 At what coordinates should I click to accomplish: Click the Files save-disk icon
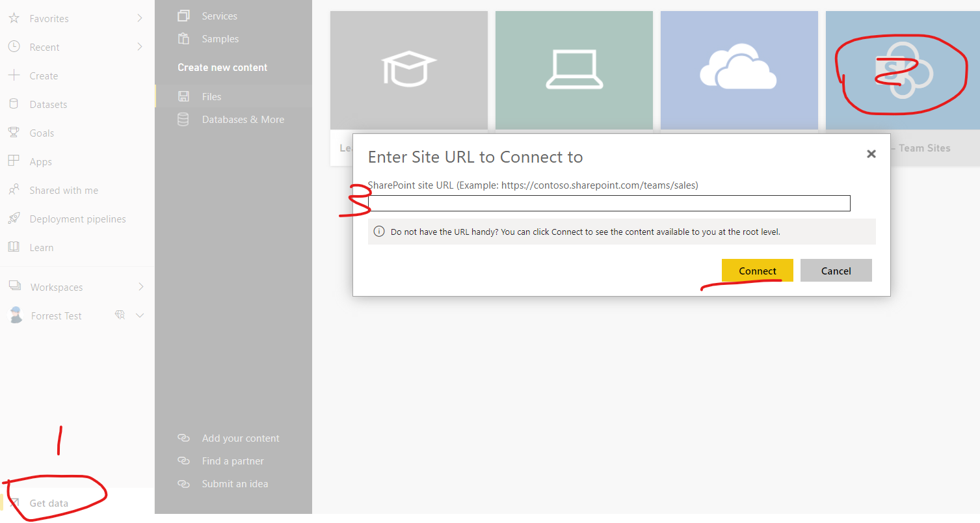(x=184, y=96)
